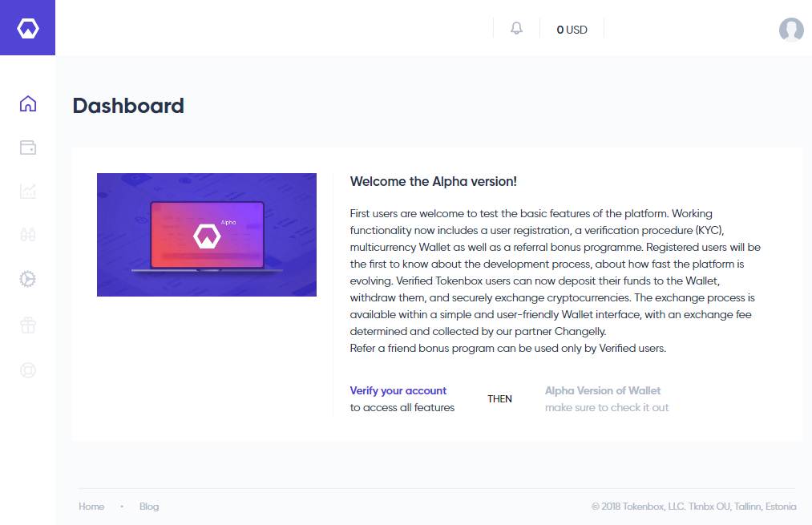Click the Tokenbox hexagon logo
This screenshot has width=812, height=525.
pyautogui.click(x=27, y=28)
